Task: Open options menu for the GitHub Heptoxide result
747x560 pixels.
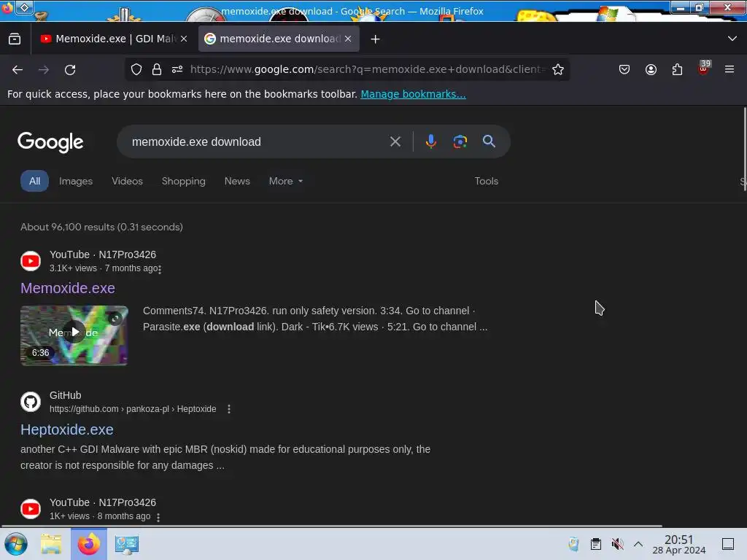Action: 229,409
